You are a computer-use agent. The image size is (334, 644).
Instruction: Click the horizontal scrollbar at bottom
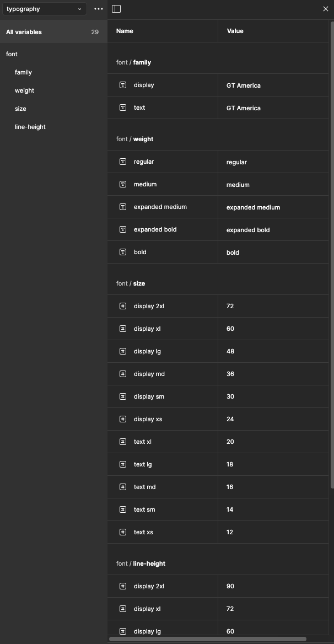(207, 639)
